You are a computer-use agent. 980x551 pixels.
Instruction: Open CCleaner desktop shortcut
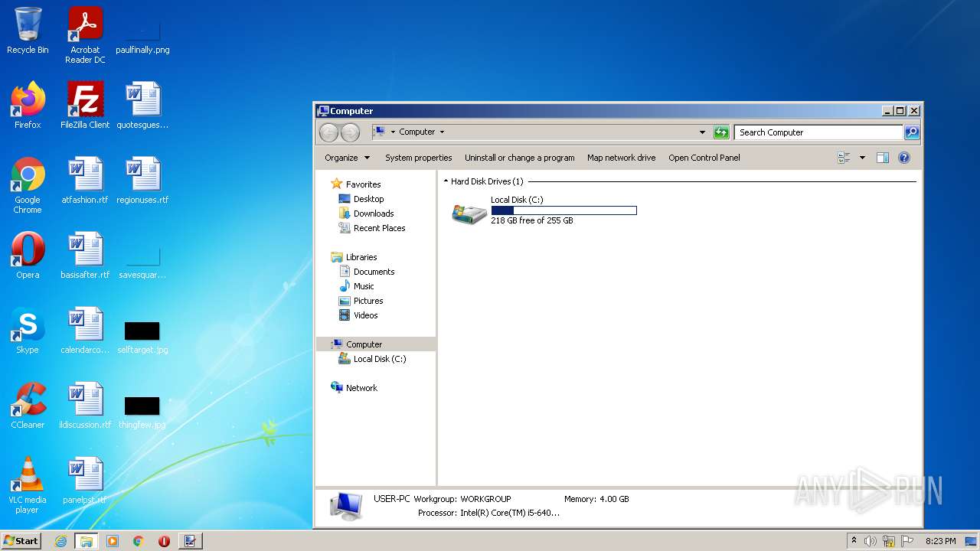[28, 406]
